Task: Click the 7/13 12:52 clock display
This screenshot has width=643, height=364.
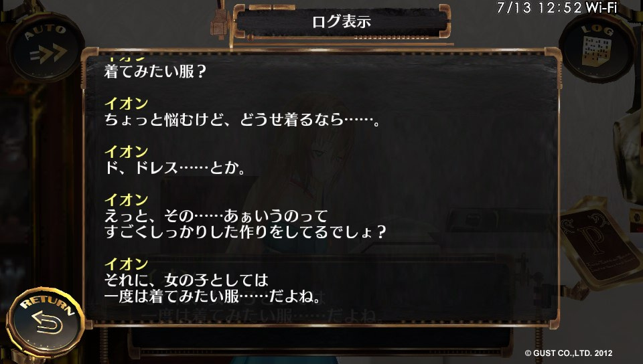Action: point(539,7)
